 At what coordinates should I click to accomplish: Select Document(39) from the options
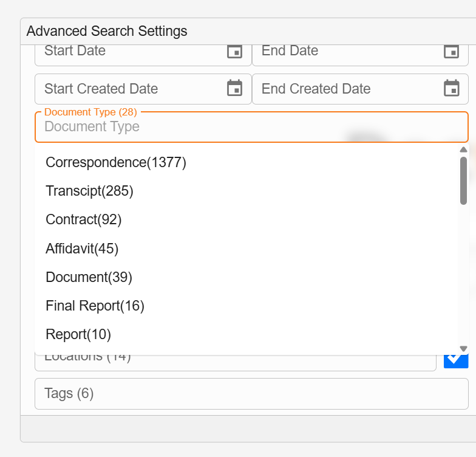pyautogui.click(x=89, y=277)
